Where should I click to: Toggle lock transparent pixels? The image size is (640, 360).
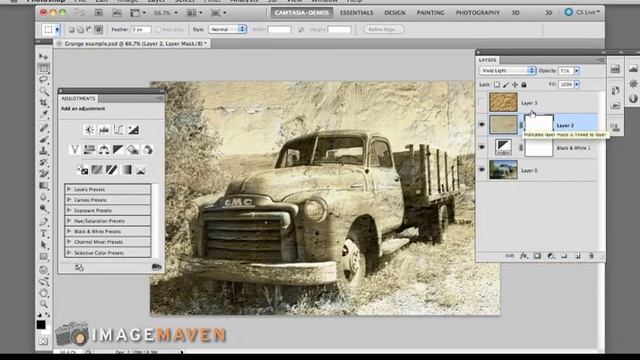point(497,84)
